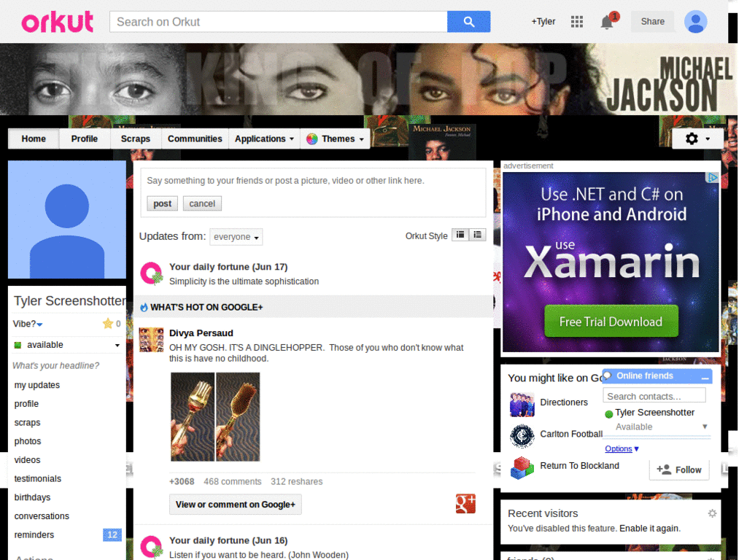
Task: Click the reminders 12 count badge
Action: 112,534
